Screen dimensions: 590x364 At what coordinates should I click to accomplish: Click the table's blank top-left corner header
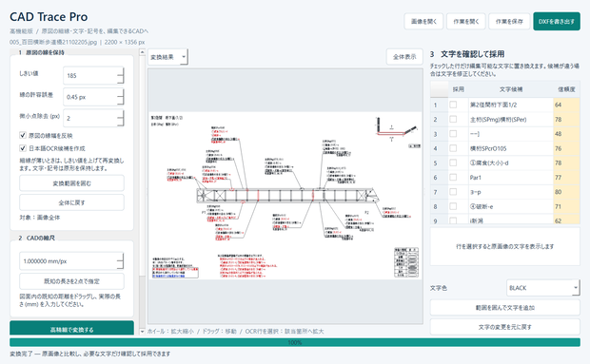pyautogui.click(x=439, y=89)
